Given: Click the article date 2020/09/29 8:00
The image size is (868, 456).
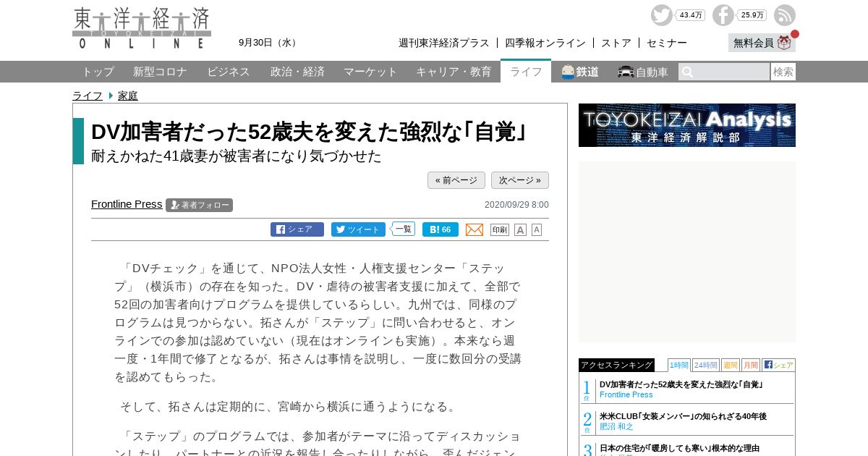Looking at the screenshot, I should [516, 205].
